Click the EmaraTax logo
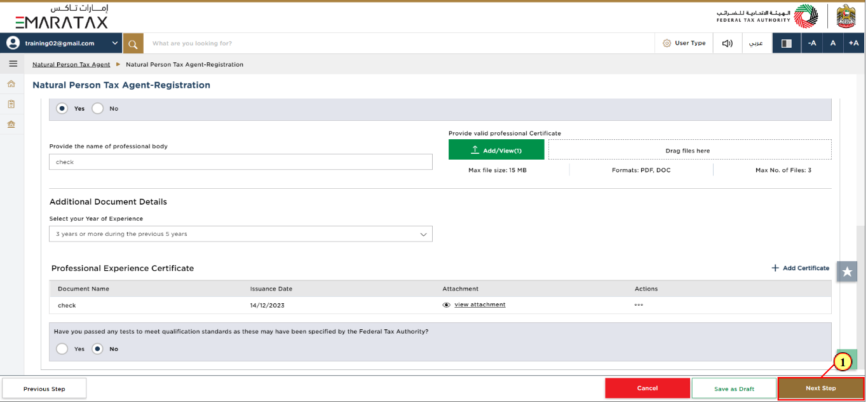Viewport: 868px width, 405px height. pos(62,17)
